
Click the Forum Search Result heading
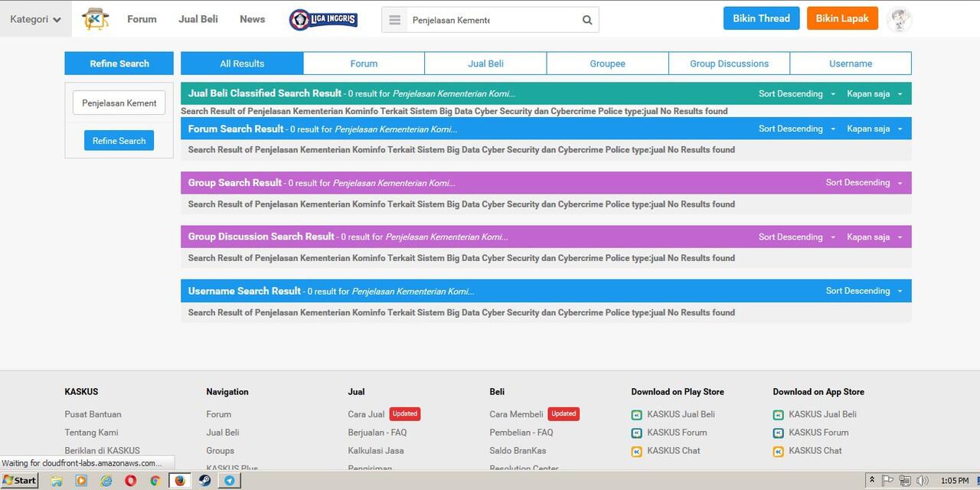coord(236,129)
